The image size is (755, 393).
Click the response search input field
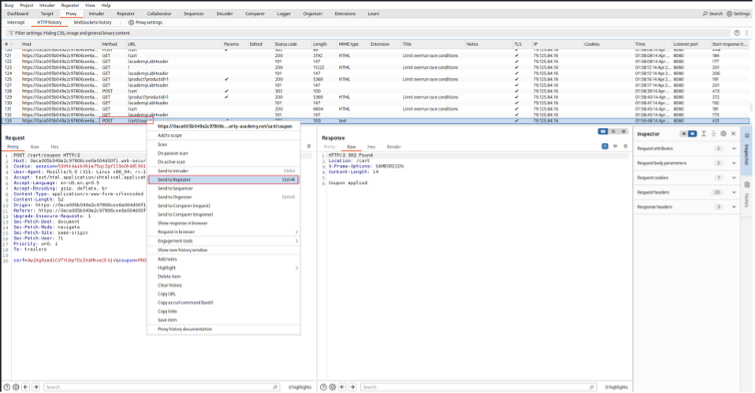click(480, 387)
